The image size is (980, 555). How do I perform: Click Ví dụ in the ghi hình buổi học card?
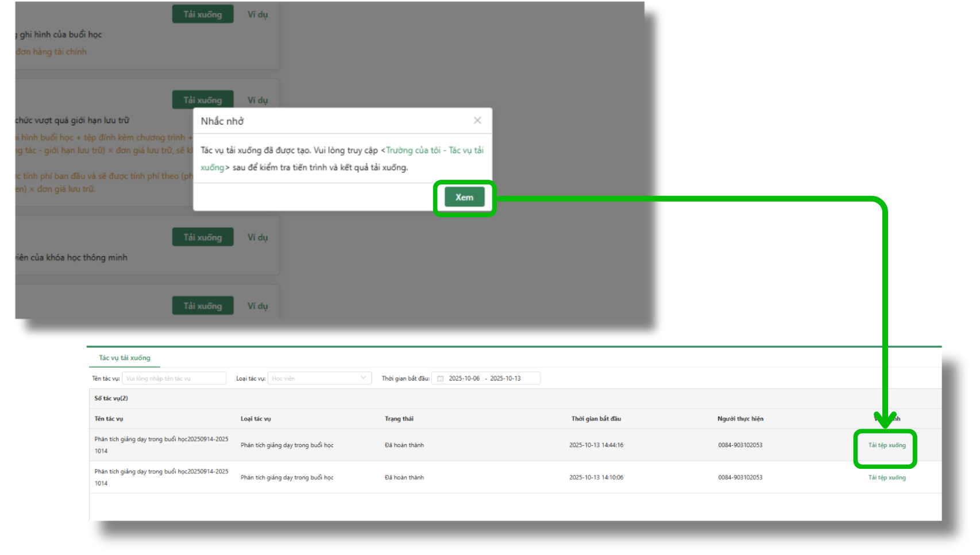pyautogui.click(x=257, y=14)
